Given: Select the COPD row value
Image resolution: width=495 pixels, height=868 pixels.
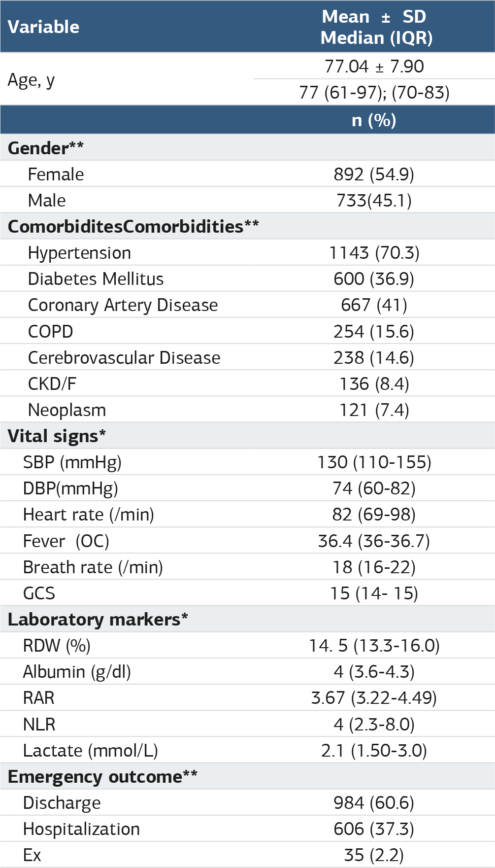Looking at the screenshot, I should (x=374, y=331).
